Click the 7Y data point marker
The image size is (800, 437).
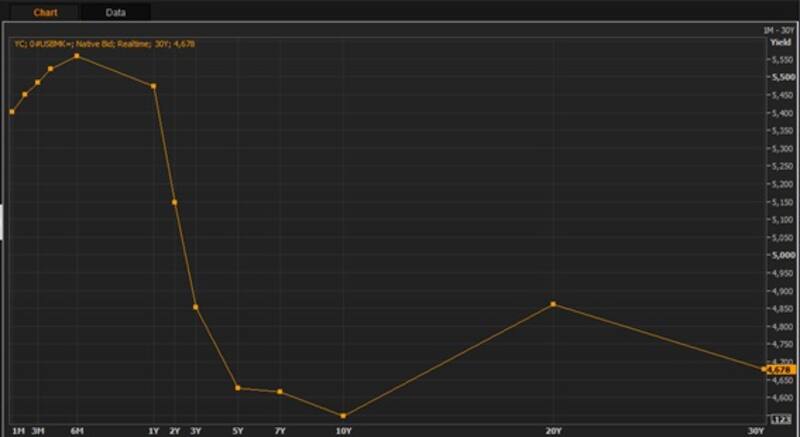(x=279, y=392)
